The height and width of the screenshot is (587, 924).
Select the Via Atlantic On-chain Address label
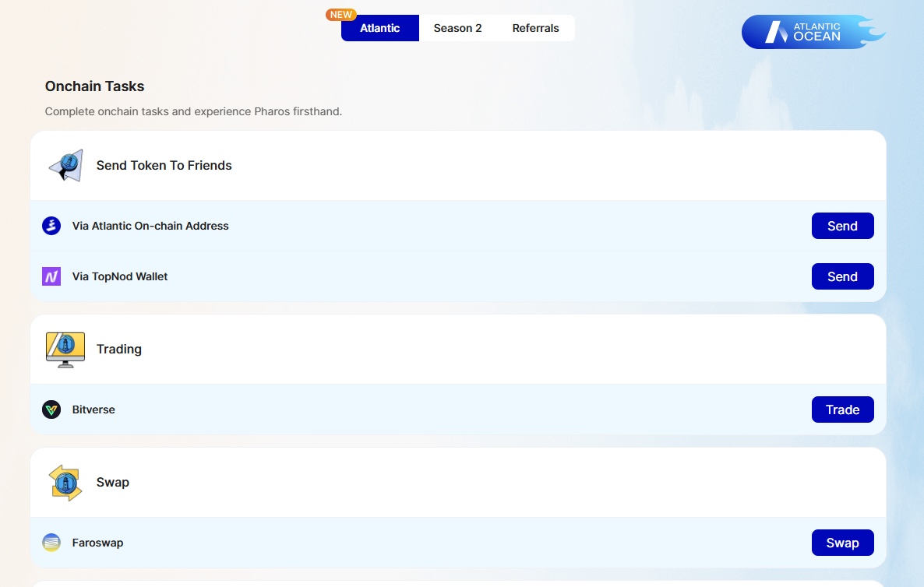(150, 226)
